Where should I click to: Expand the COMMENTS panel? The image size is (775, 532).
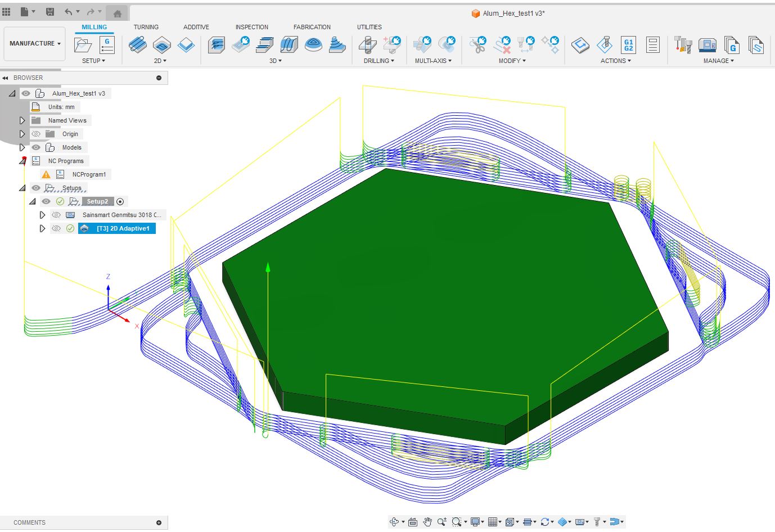[x=159, y=522]
